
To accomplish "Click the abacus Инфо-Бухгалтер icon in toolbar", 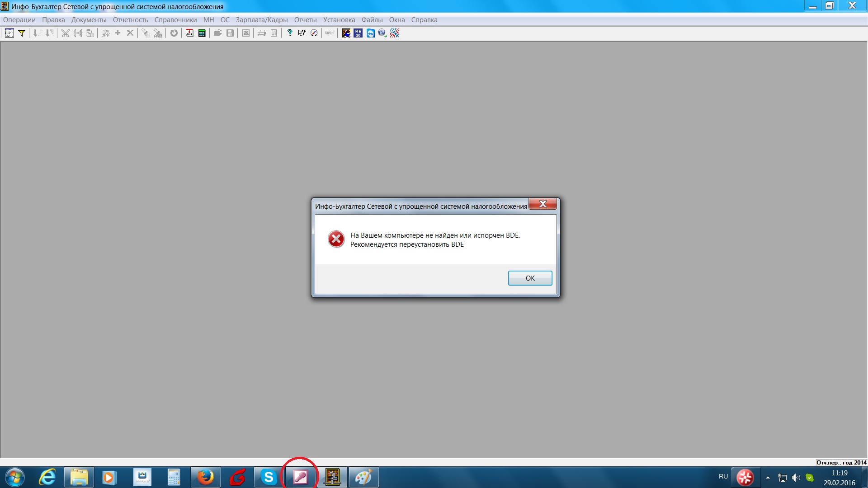I will (x=346, y=33).
